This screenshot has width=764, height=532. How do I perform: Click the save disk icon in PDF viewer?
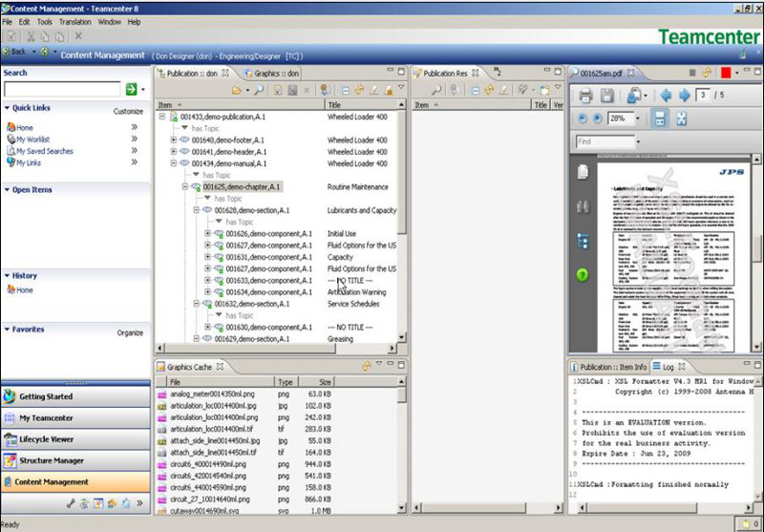tap(606, 96)
